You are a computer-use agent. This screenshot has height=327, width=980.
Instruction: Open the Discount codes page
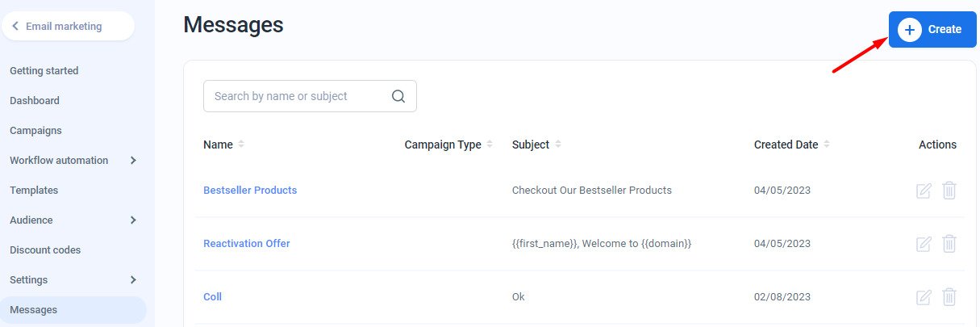(45, 250)
